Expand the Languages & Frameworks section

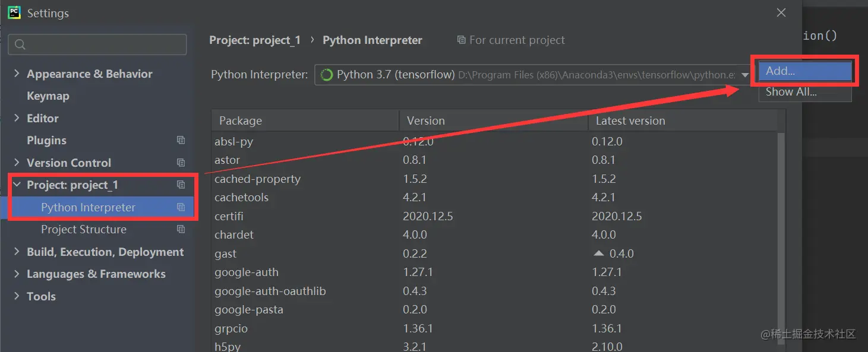pyautogui.click(x=17, y=274)
